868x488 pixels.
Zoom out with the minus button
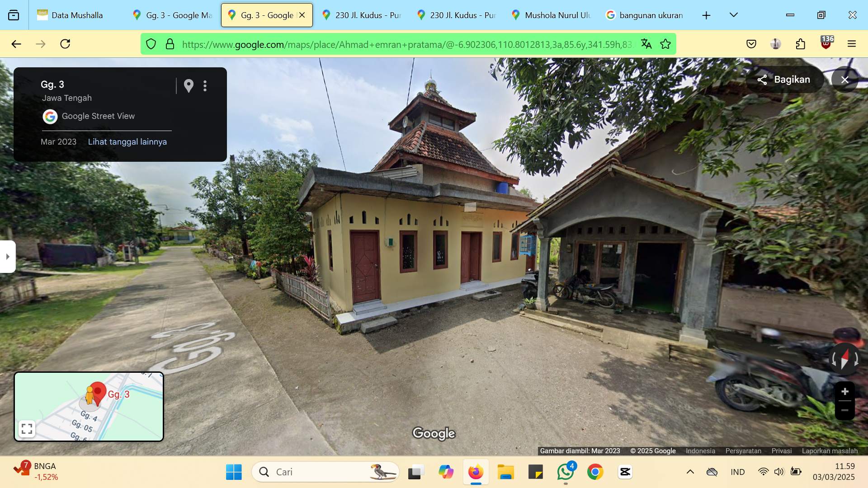point(844,410)
